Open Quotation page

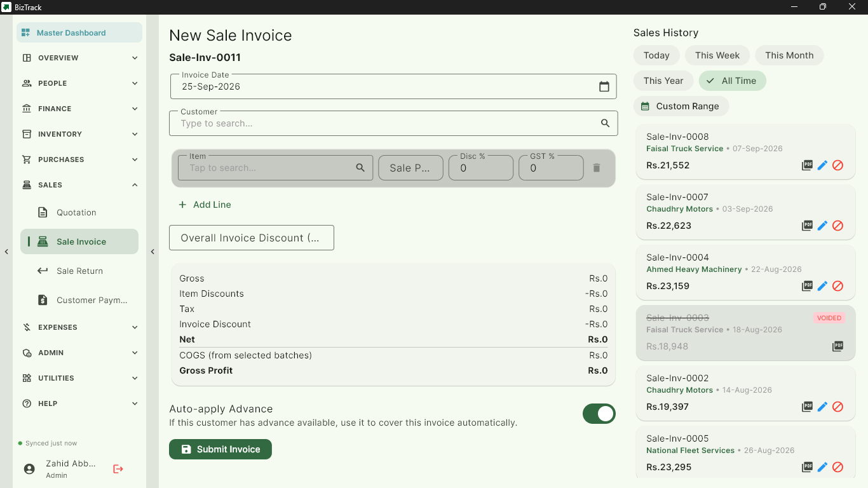point(79,212)
